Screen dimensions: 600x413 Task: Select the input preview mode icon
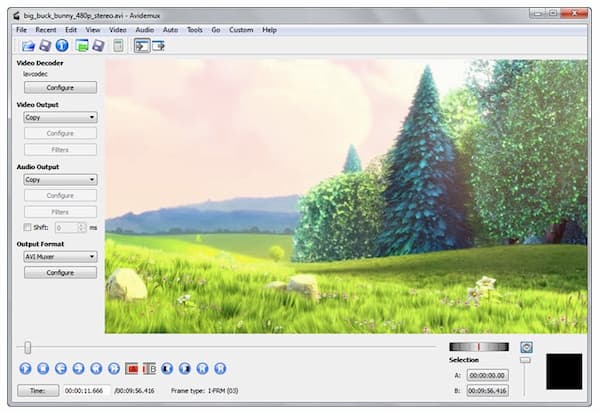point(142,46)
